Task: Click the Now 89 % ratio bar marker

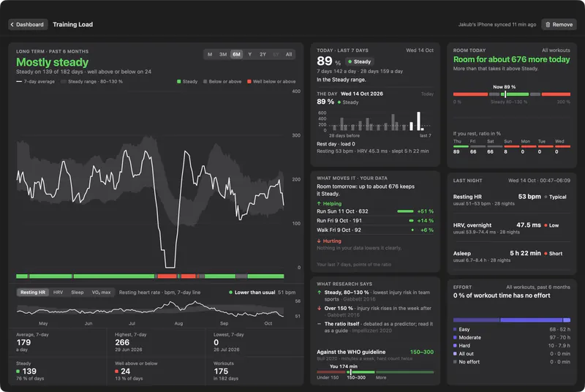Action: pos(505,94)
